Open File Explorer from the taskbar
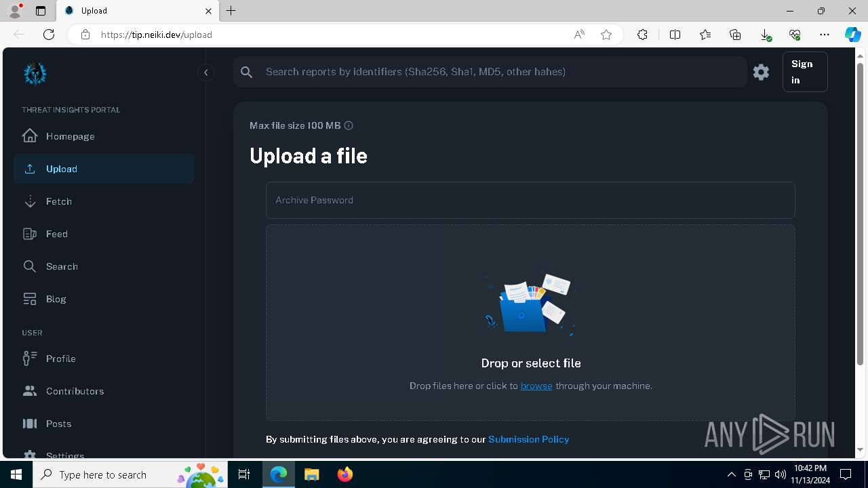Image resolution: width=868 pixels, height=488 pixels. (x=311, y=474)
